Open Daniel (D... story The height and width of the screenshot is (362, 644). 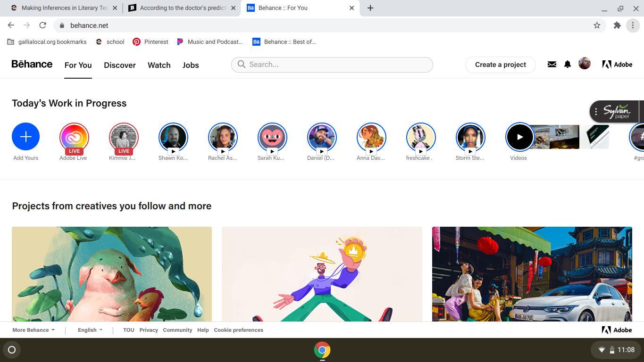pos(322,137)
